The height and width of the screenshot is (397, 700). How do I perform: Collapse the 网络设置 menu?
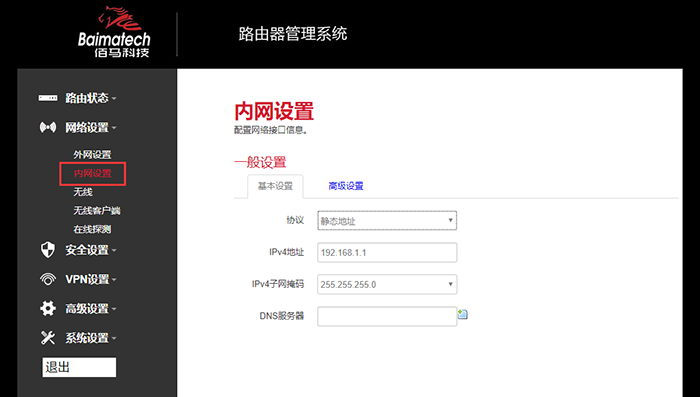(91, 127)
